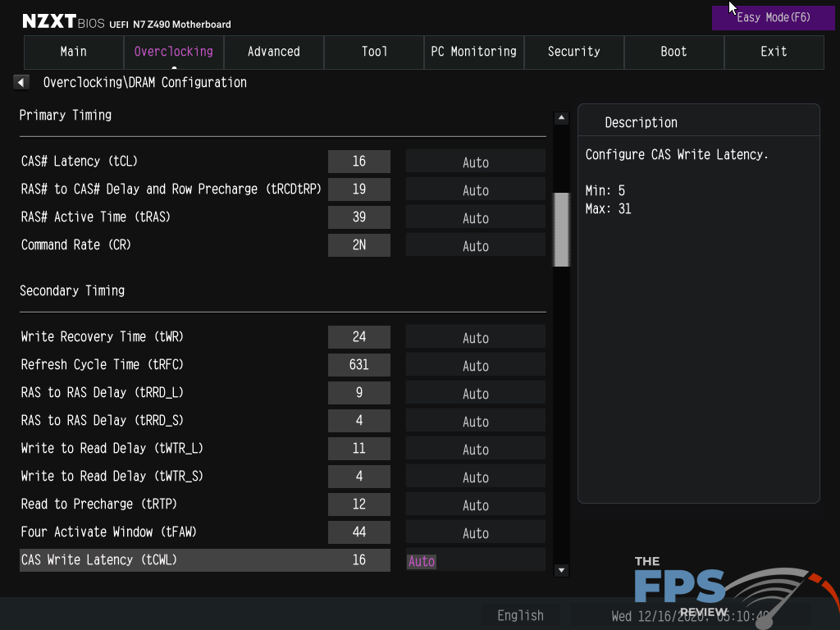Open the Refresh Cycle Time (tRFC) Auto field

pyautogui.click(x=475, y=366)
